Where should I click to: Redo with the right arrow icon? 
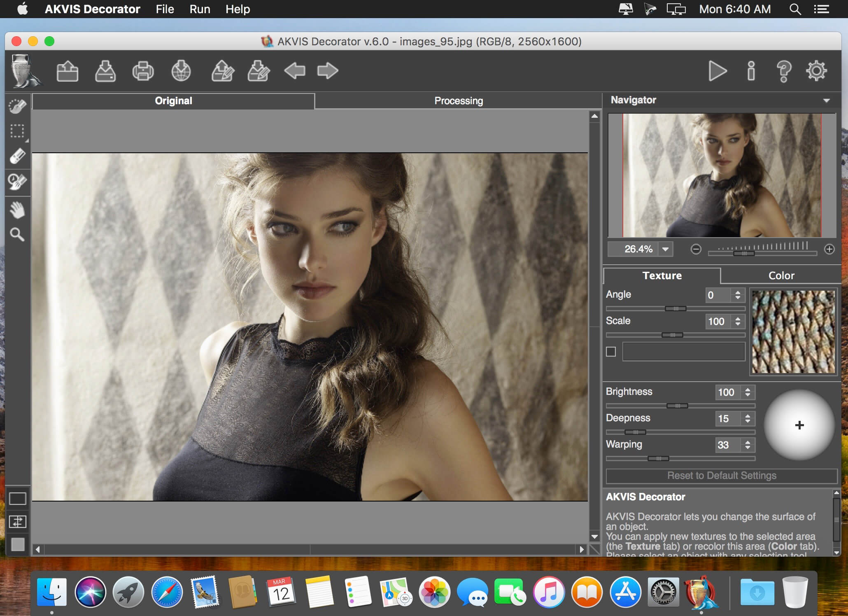pyautogui.click(x=328, y=71)
